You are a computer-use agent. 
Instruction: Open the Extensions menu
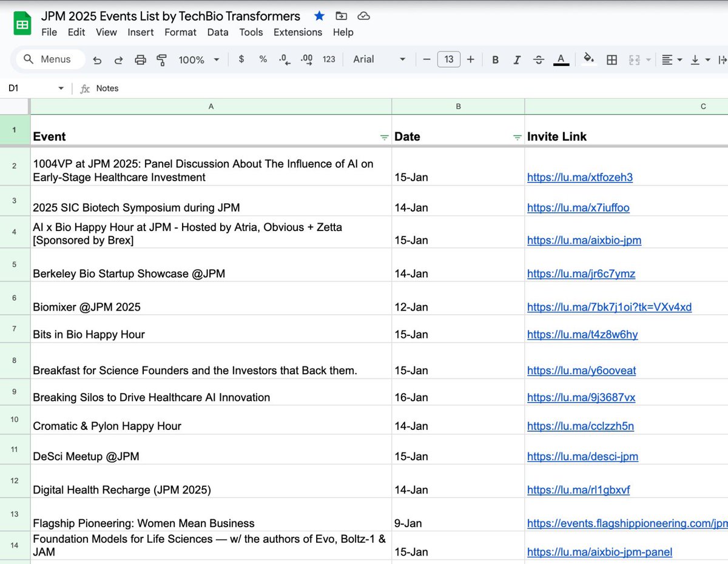pyautogui.click(x=298, y=32)
